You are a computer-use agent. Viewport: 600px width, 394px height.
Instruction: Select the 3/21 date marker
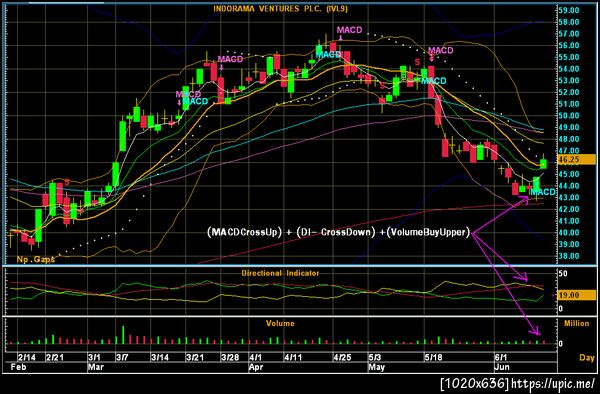195,358
